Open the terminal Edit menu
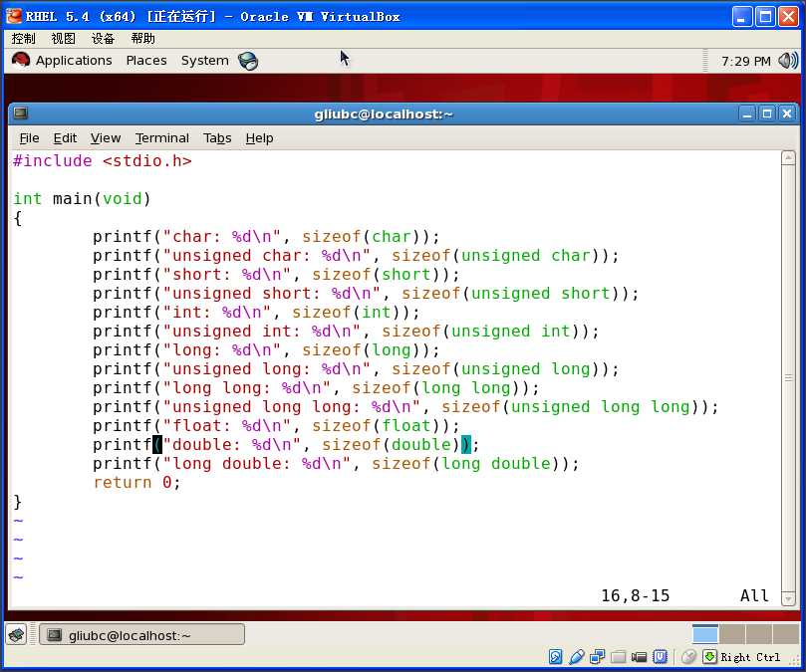The width and height of the screenshot is (806, 672). (65, 138)
